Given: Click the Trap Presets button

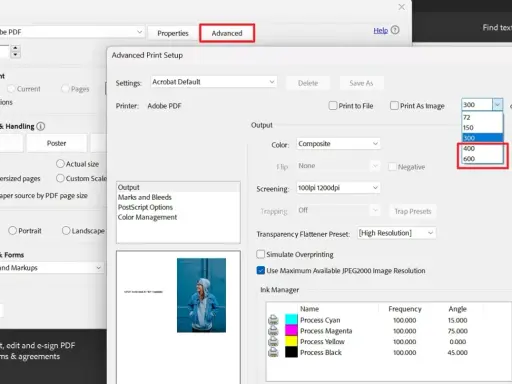Looking at the screenshot, I should click(x=413, y=211).
